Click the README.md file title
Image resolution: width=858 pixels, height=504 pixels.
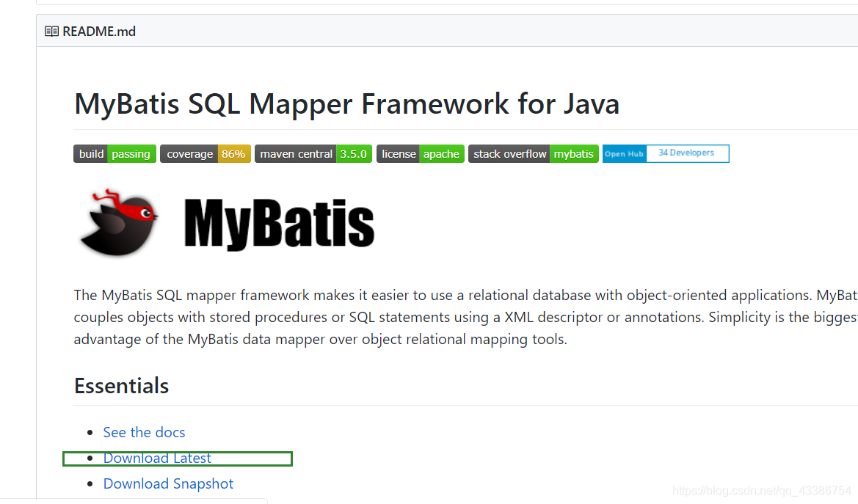[x=99, y=32]
